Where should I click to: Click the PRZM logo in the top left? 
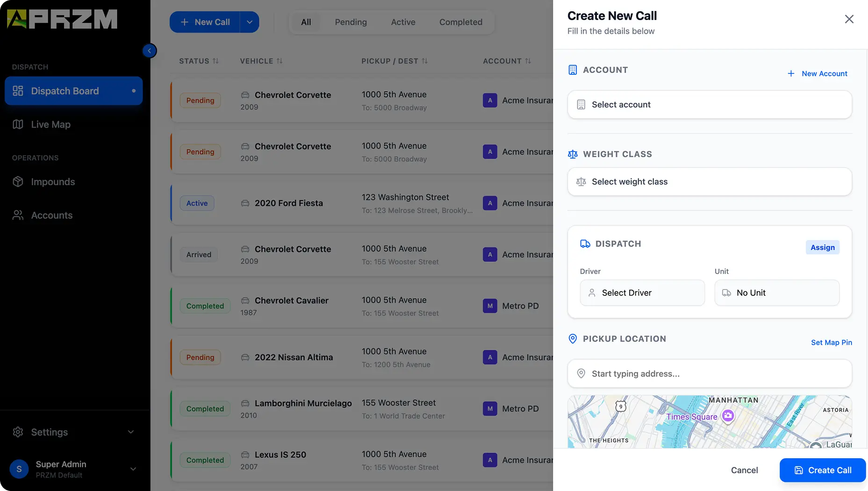click(62, 19)
